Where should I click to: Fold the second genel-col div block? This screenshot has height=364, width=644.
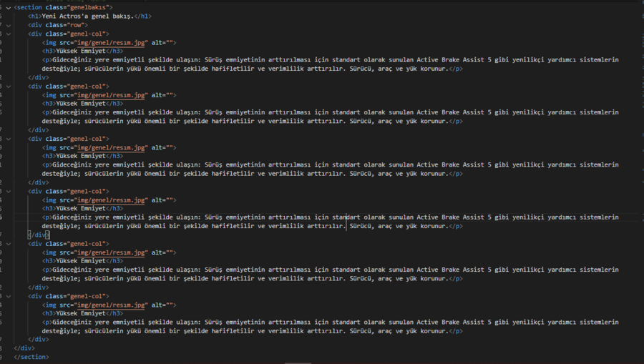[8, 87]
